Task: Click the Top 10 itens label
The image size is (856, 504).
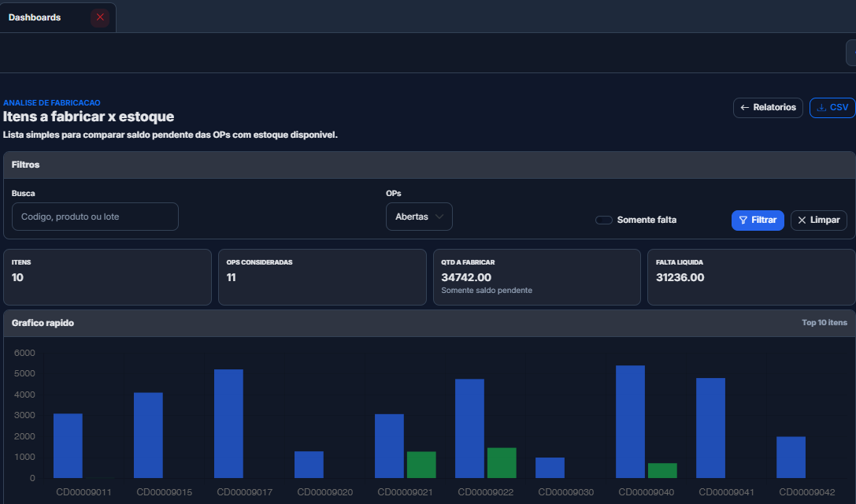Action: 825,323
